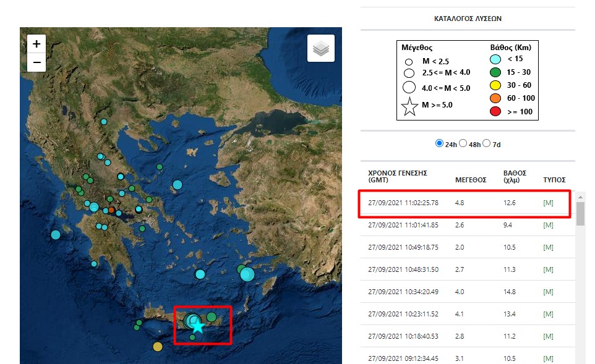
Task: Select the large cyan circle in the northern Aegean
Action: 178,184
